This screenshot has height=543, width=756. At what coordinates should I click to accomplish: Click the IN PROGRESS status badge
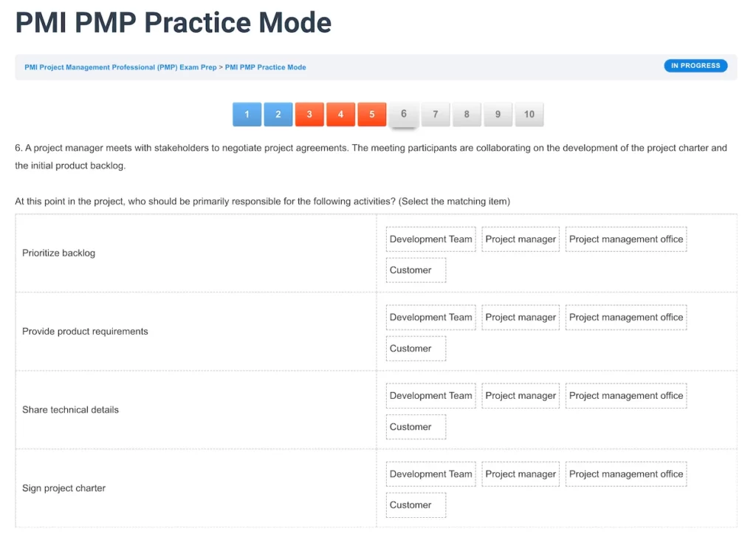(x=695, y=65)
